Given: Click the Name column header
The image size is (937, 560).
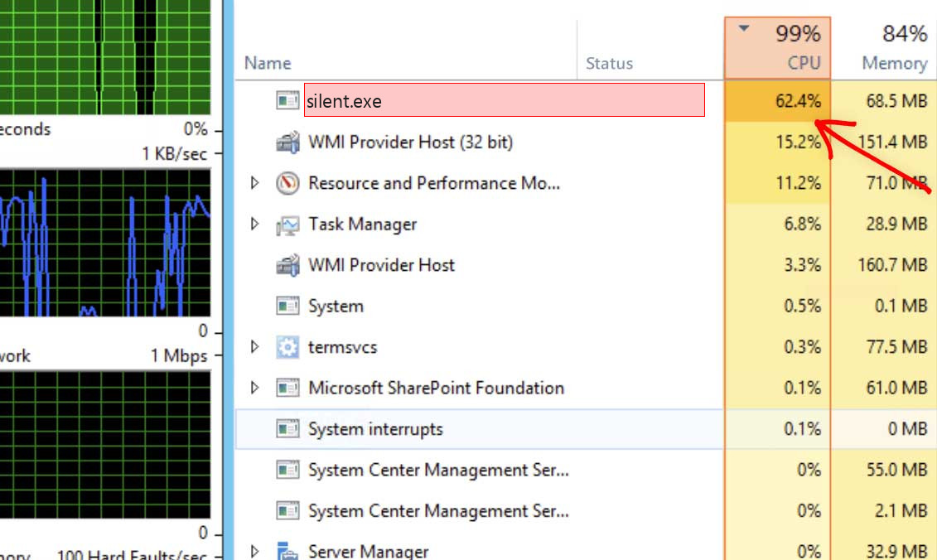Looking at the screenshot, I should point(267,63).
